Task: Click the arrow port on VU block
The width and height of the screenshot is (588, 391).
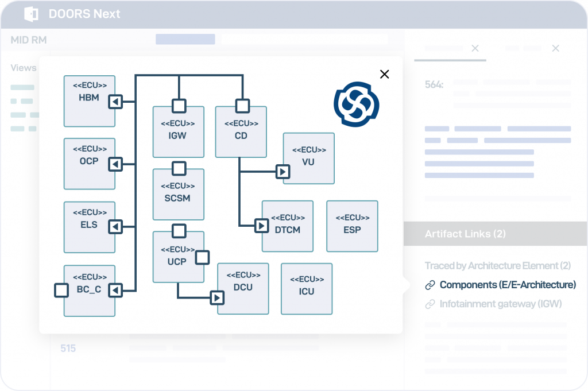Action: pyautogui.click(x=282, y=172)
